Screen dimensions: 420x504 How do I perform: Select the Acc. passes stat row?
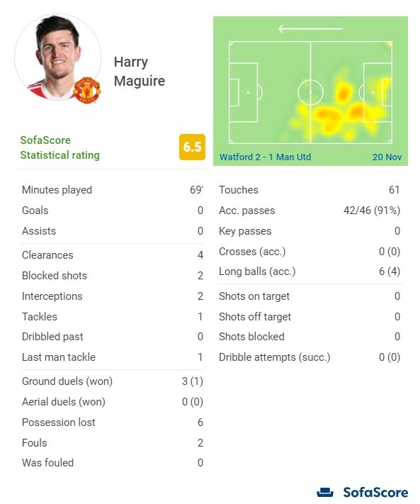(310, 211)
